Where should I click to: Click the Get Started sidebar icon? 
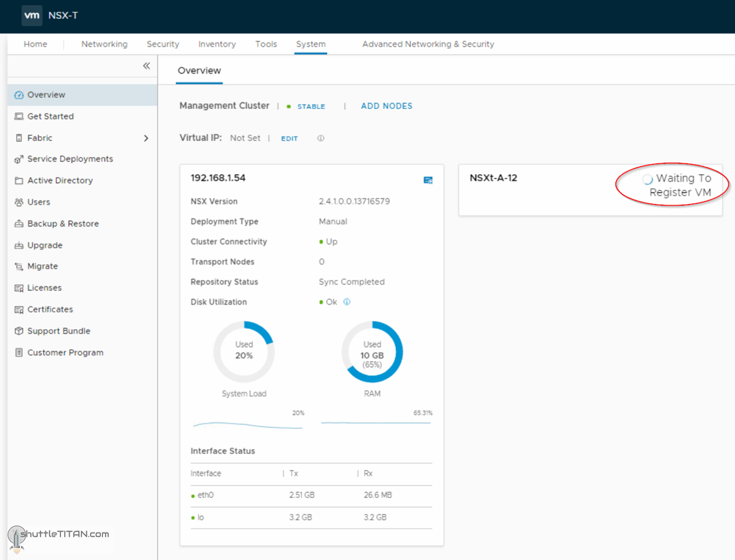coord(19,116)
